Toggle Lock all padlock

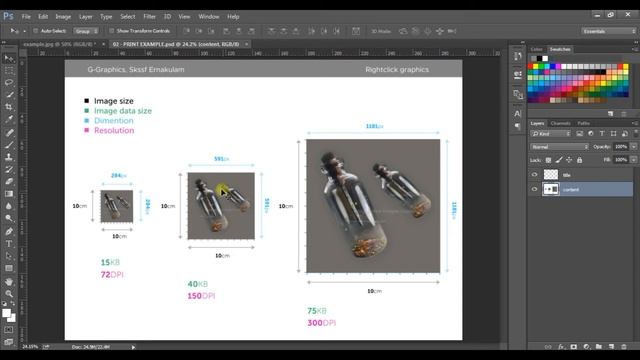pos(579,160)
